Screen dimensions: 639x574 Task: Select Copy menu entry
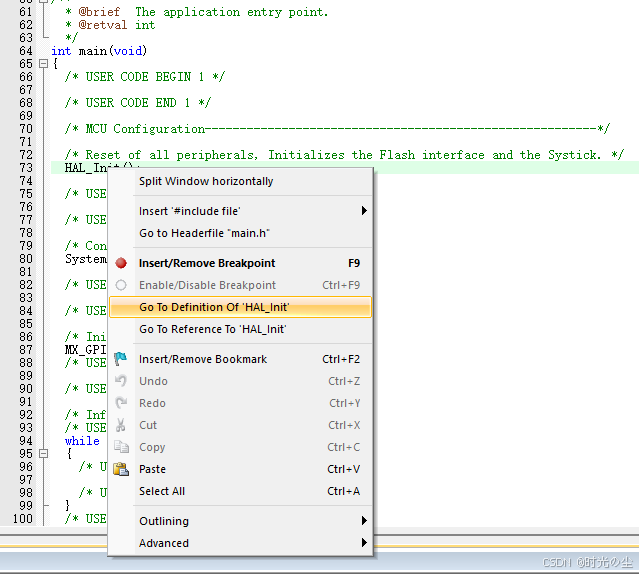pos(240,447)
